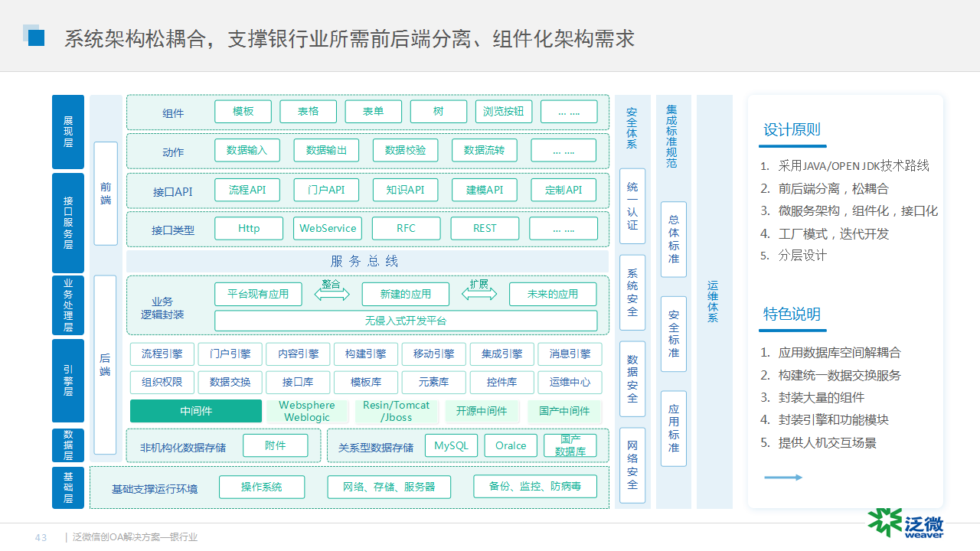Click the '运维体系' vertical column
This screenshot has width=980, height=551.
pyautogui.click(x=714, y=302)
